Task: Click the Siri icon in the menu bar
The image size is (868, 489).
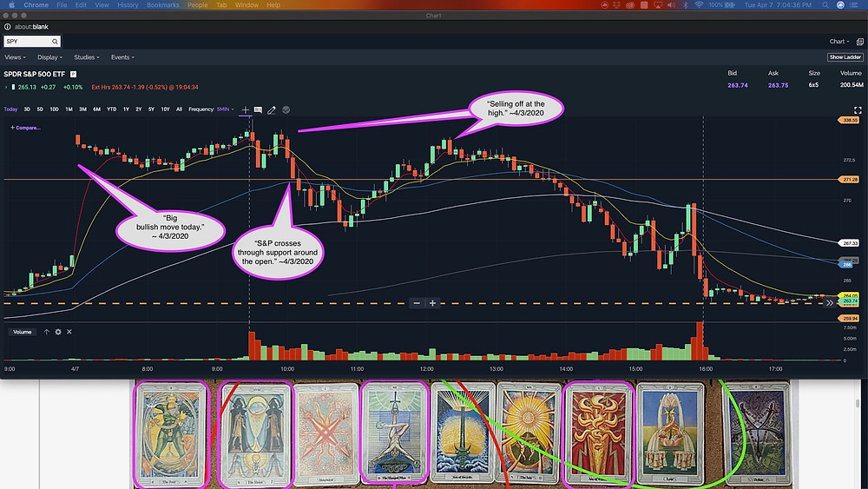Action: pos(840,5)
